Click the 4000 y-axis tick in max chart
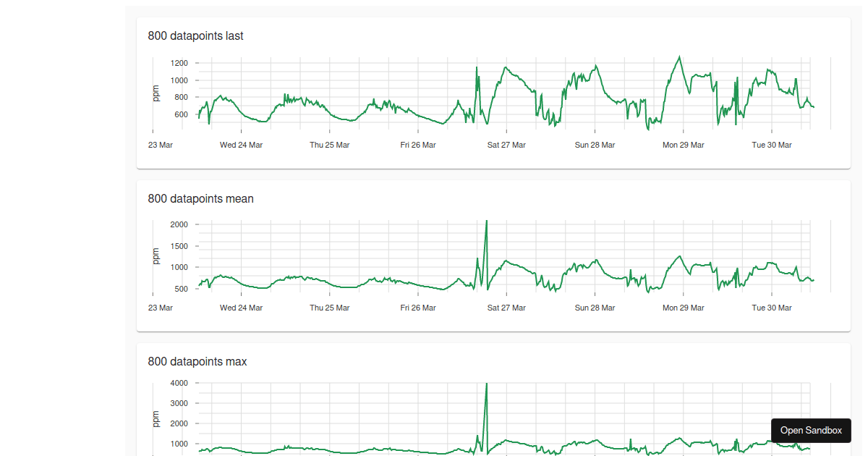The height and width of the screenshot is (456, 868). (179, 383)
